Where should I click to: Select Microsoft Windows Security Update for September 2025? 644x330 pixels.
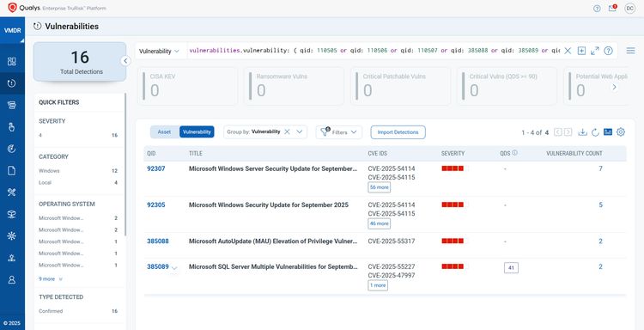(x=269, y=205)
